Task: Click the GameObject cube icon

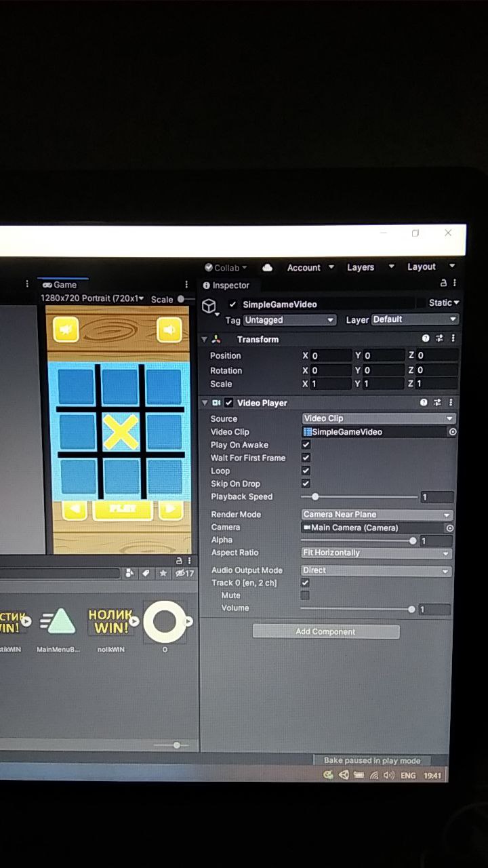Action: [x=209, y=306]
